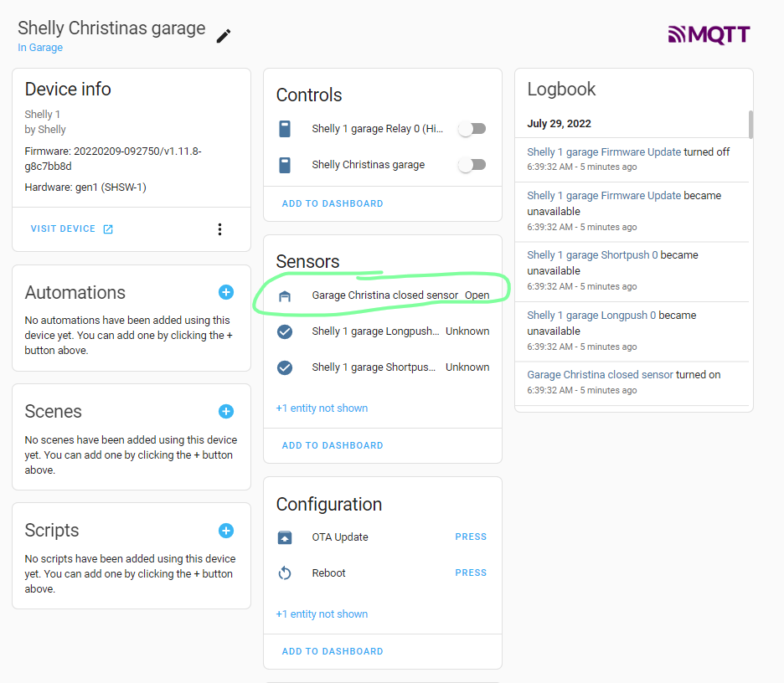Expand hidden sensor entity list

(x=322, y=408)
